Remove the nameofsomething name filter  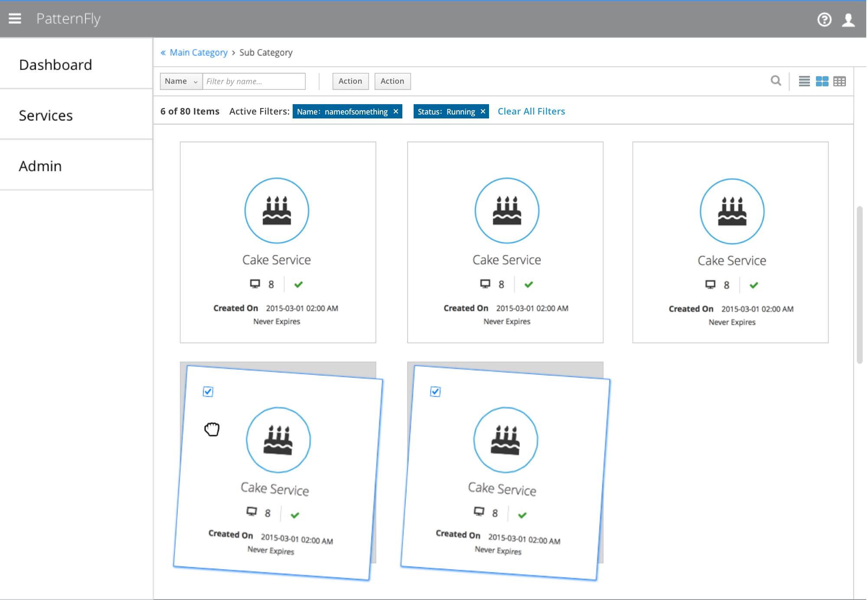coord(396,111)
